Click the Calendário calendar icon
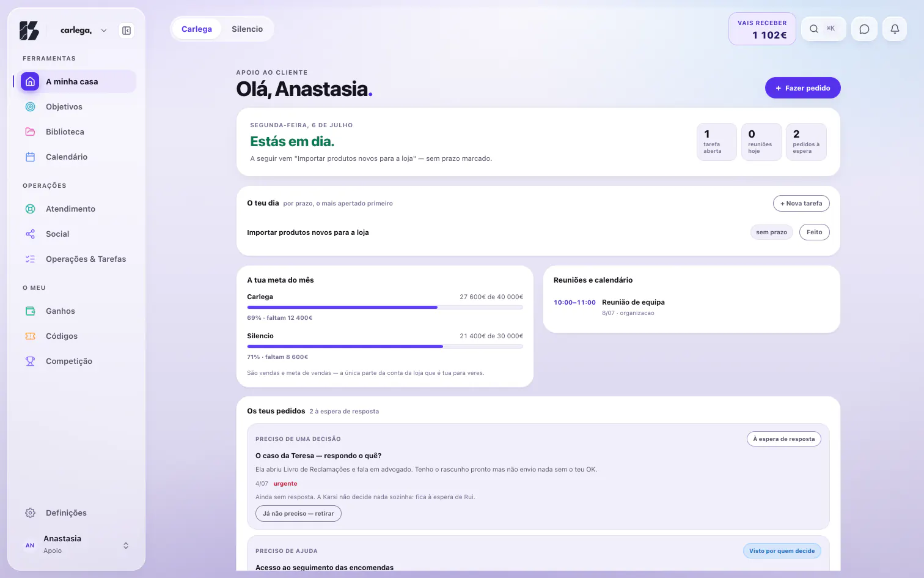924x578 pixels. (30, 157)
